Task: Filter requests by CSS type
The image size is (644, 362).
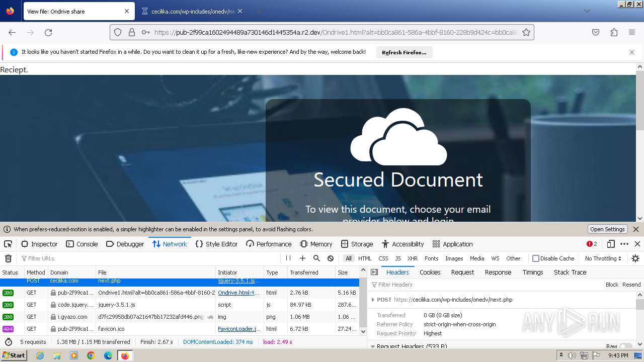Action: coord(383,258)
